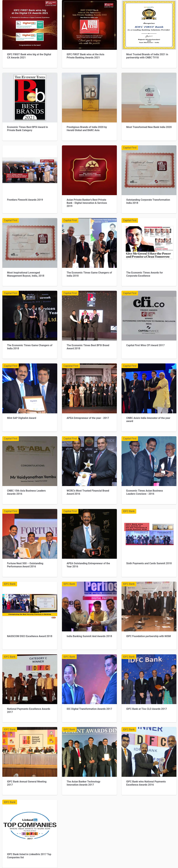Open the India Banking Summit And Awards 2018 photo
This screenshot has width=178, height=868.
[x=89, y=606]
